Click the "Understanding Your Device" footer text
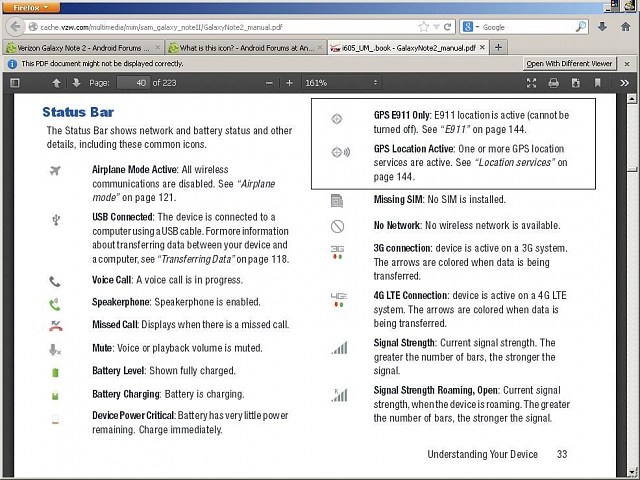The image size is (640, 480). point(482,454)
